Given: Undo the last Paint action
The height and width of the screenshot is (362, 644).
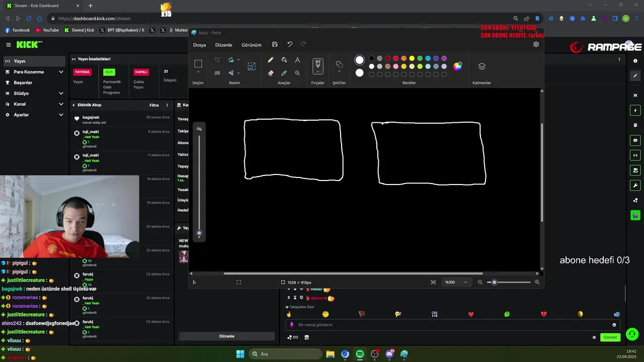Looking at the screenshot, I should click(290, 45).
